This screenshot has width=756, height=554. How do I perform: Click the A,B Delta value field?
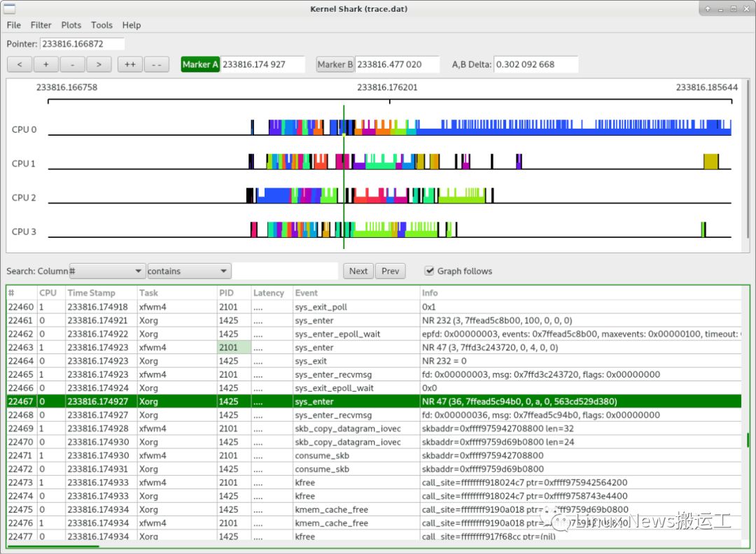[x=535, y=64]
